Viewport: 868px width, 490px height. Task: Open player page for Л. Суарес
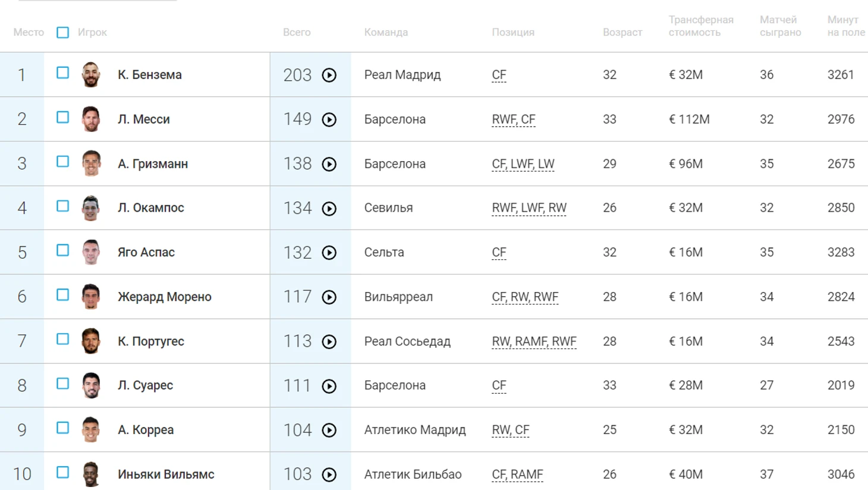146,385
